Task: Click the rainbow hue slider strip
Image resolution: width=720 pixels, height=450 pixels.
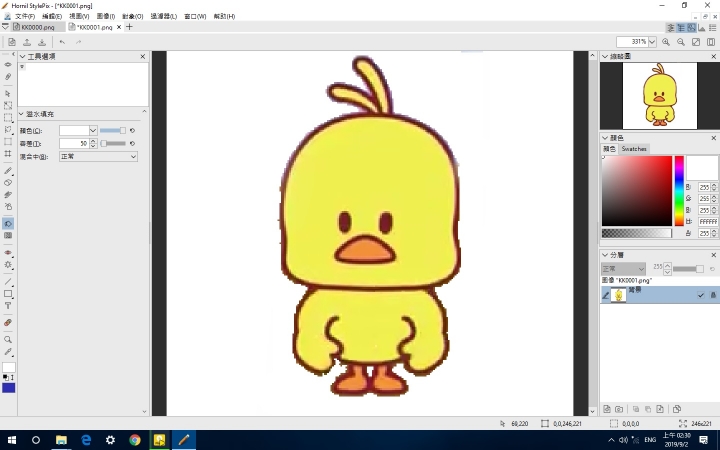Action: click(x=679, y=191)
